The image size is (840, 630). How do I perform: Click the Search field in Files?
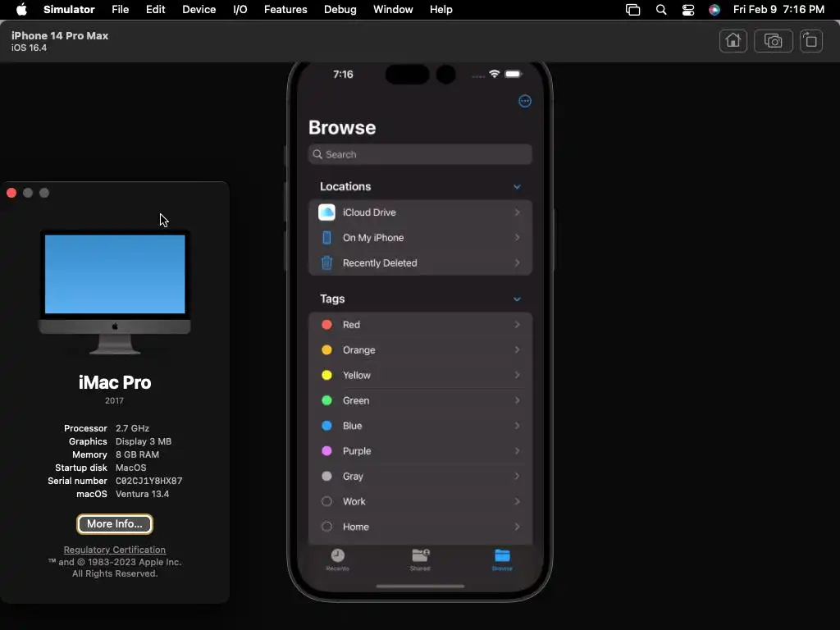coord(420,154)
